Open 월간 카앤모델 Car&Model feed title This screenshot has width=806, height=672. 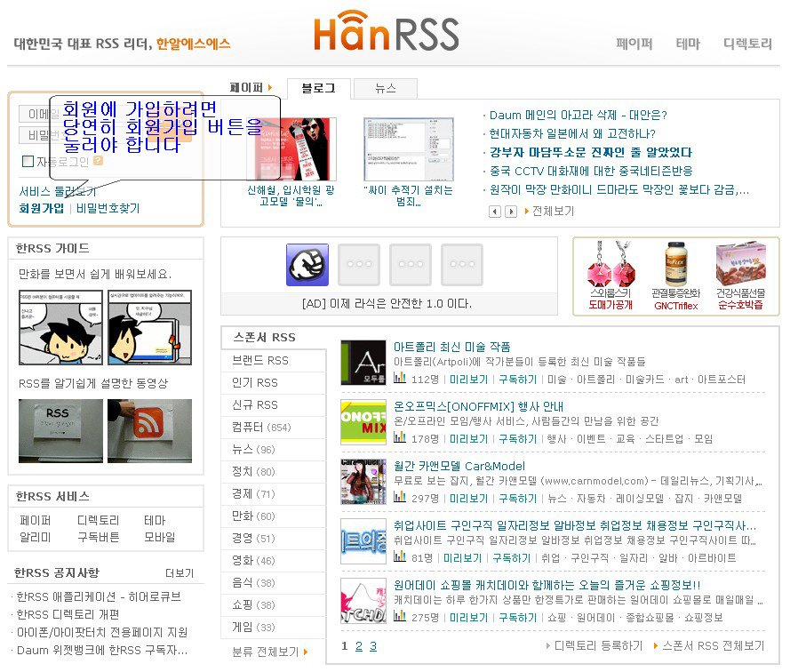click(459, 467)
